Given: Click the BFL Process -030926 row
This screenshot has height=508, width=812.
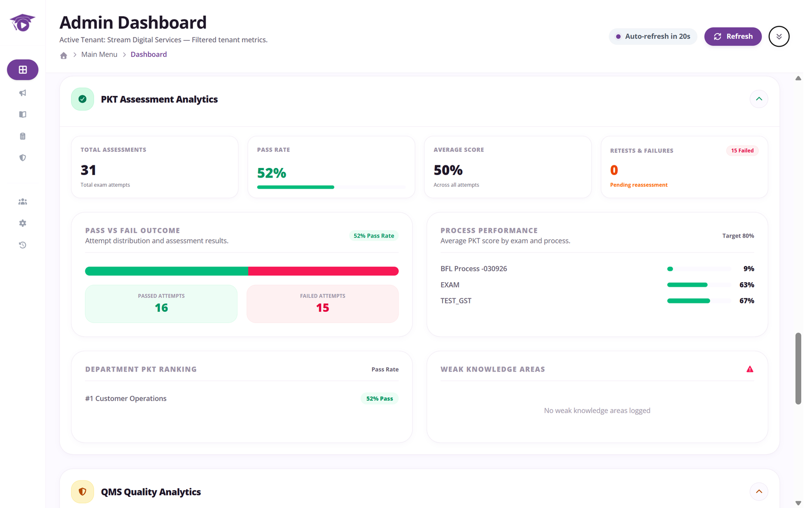Looking at the screenshot, I should [x=597, y=269].
